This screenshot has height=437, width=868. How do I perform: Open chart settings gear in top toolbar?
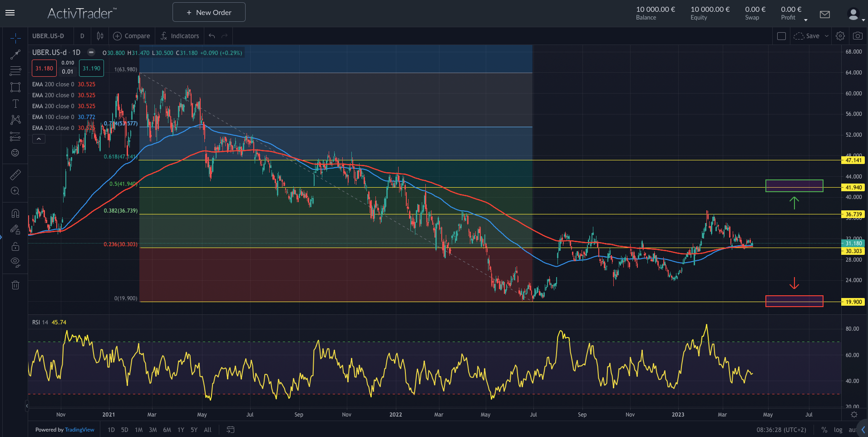tap(840, 36)
